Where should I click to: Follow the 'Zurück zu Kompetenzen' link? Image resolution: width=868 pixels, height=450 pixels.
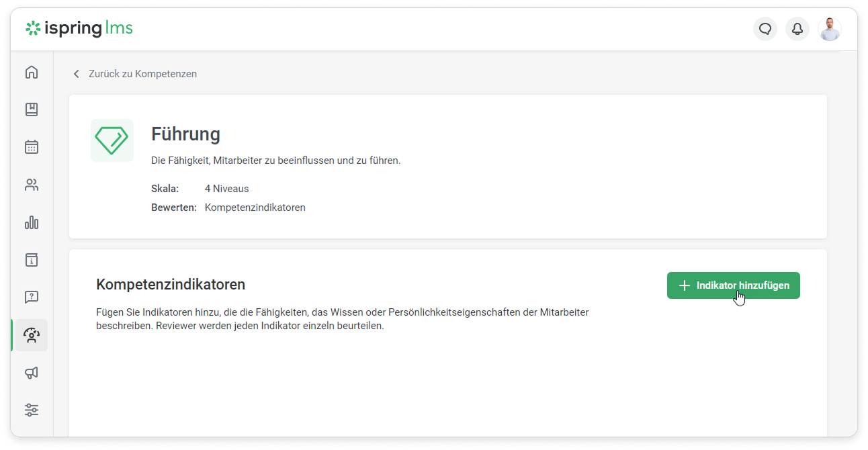pyautogui.click(x=142, y=74)
